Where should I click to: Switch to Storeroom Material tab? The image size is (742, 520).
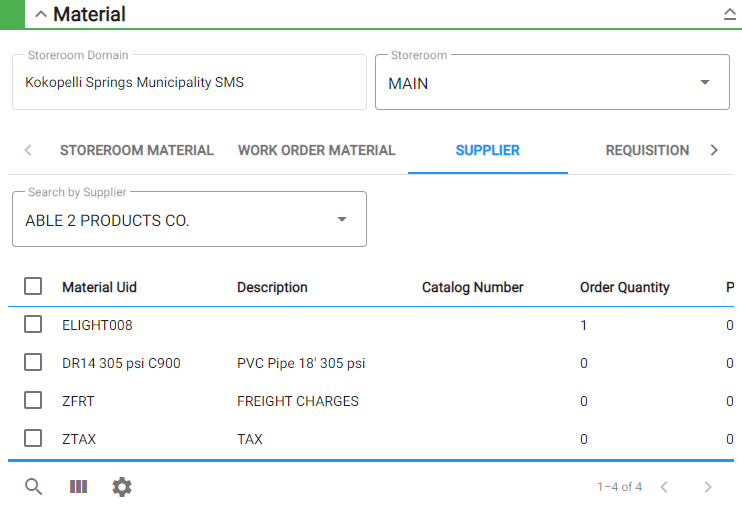click(137, 151)
